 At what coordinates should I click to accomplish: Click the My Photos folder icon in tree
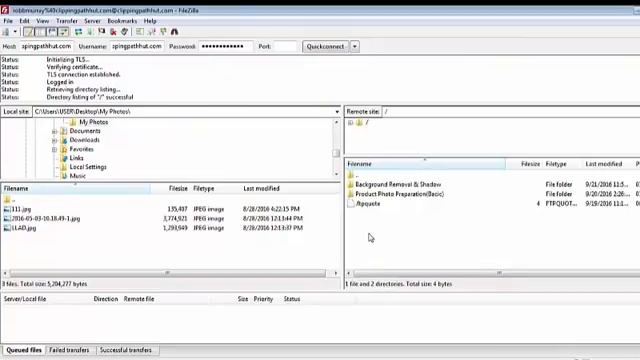tap(73, 122)
